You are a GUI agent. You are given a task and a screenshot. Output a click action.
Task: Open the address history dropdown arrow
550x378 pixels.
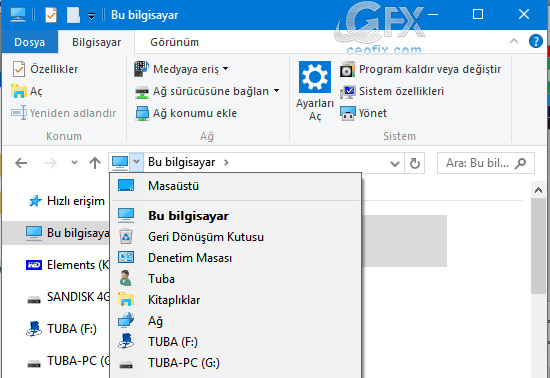click(395, 163)
